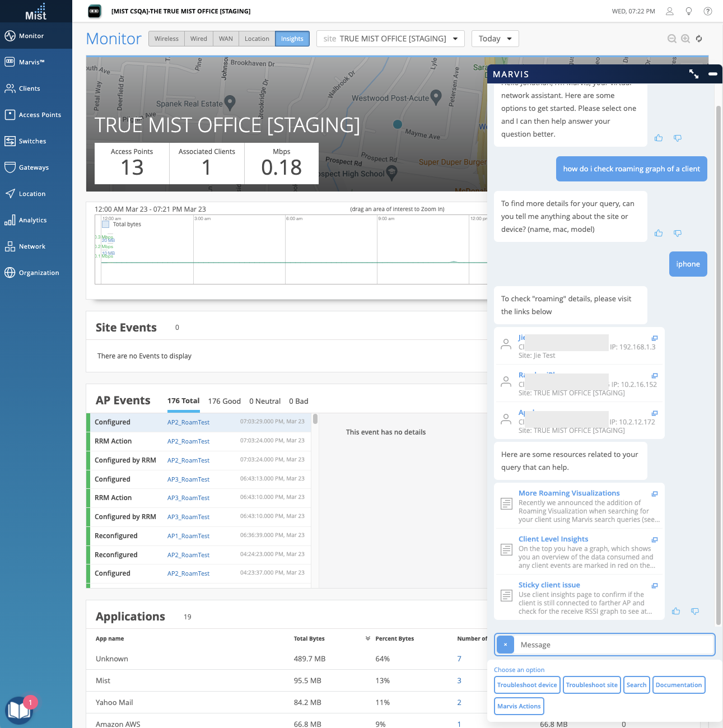Viewport: 723px width, 728px height.
Task: Click the Troubleshoot device button
Action: click(x=527, y=685)
